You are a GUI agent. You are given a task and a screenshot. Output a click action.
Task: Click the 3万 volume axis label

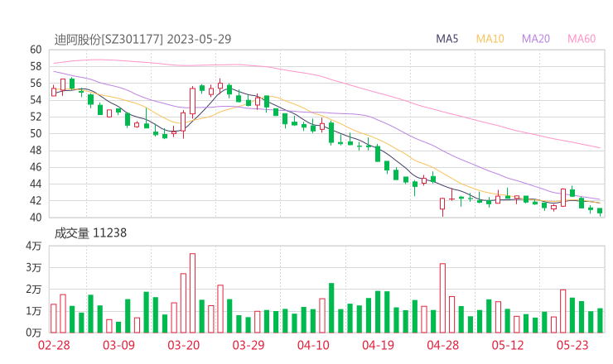tap(34, 268)
